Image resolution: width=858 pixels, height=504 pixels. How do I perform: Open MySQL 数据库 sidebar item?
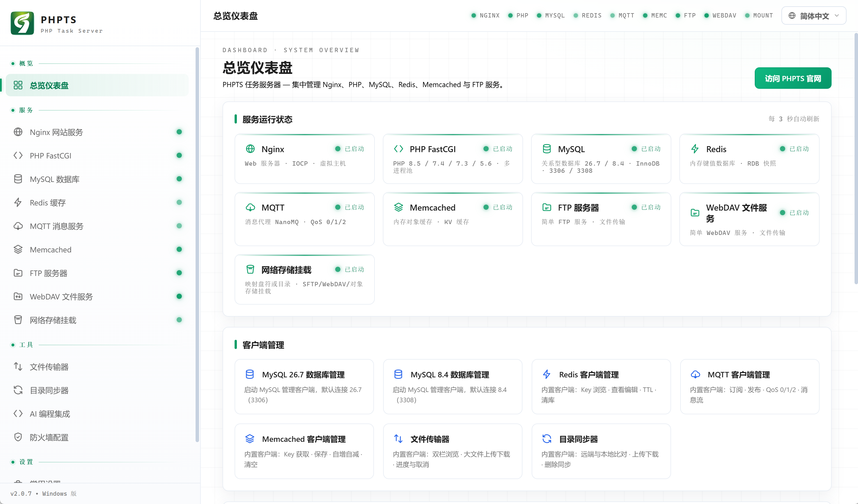pyautogui.click(x=97, y=179)
